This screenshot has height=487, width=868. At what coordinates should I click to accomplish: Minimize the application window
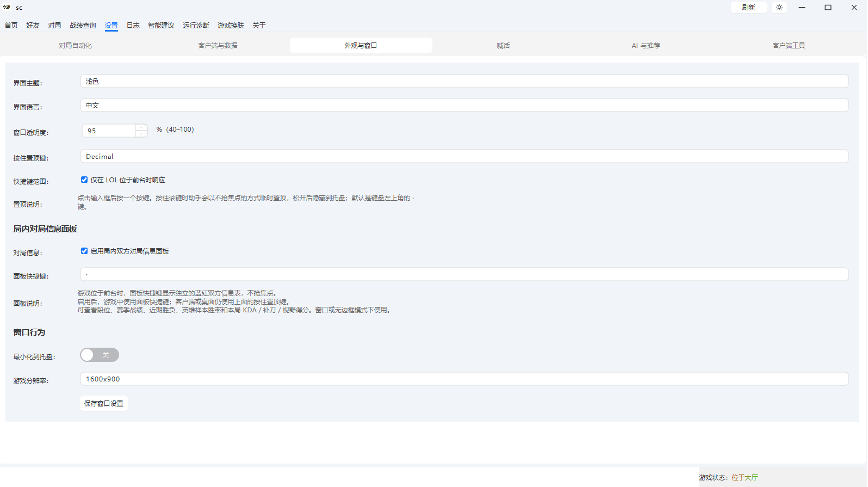coord(802,7)
